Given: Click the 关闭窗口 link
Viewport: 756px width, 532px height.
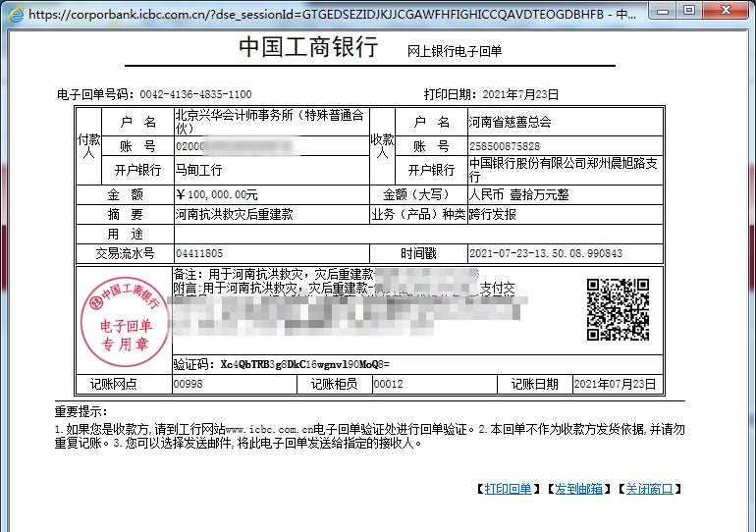Looking at the screenshot, I should coord(649,489).
